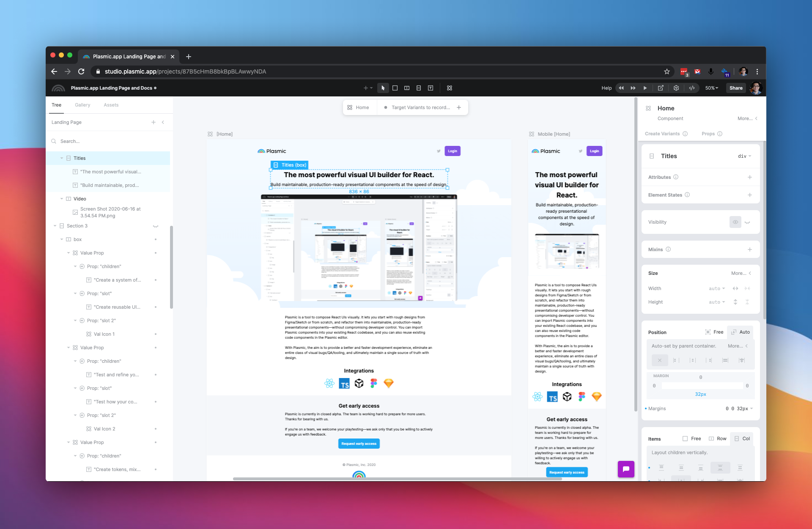Image resolution: width=812 pixels, height=529 pixels.
Task: Click the Request early access button
Action: 359,443
